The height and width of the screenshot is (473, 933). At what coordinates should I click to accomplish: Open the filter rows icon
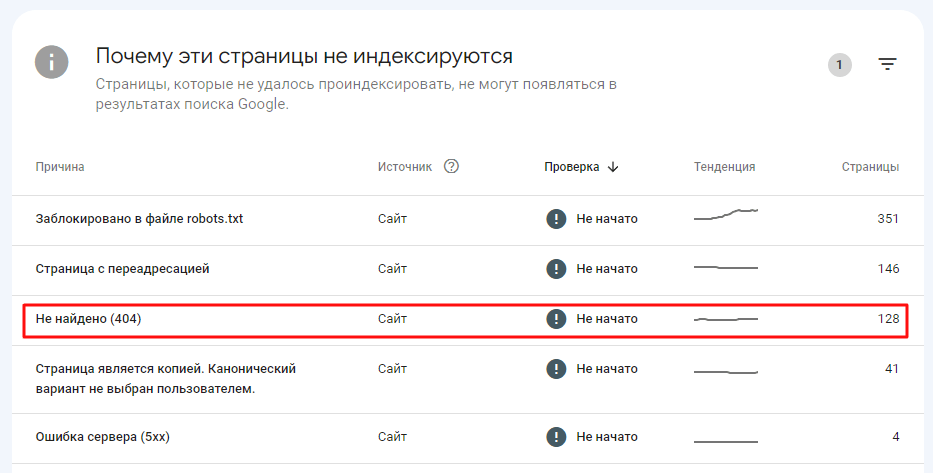[x=887, y=64]
